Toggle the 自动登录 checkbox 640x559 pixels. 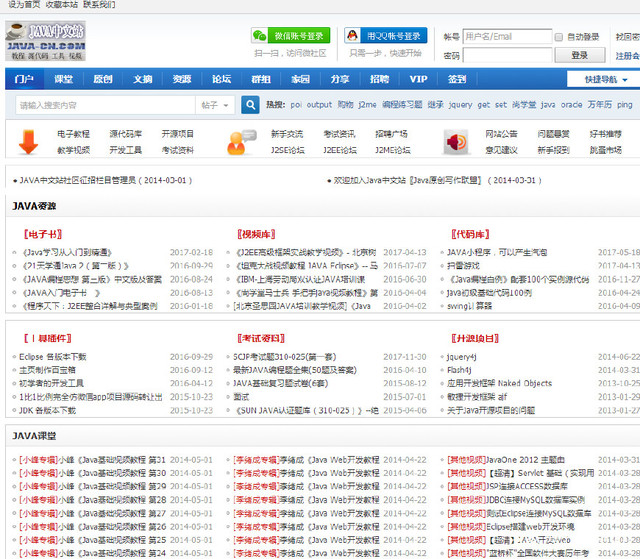559,37
